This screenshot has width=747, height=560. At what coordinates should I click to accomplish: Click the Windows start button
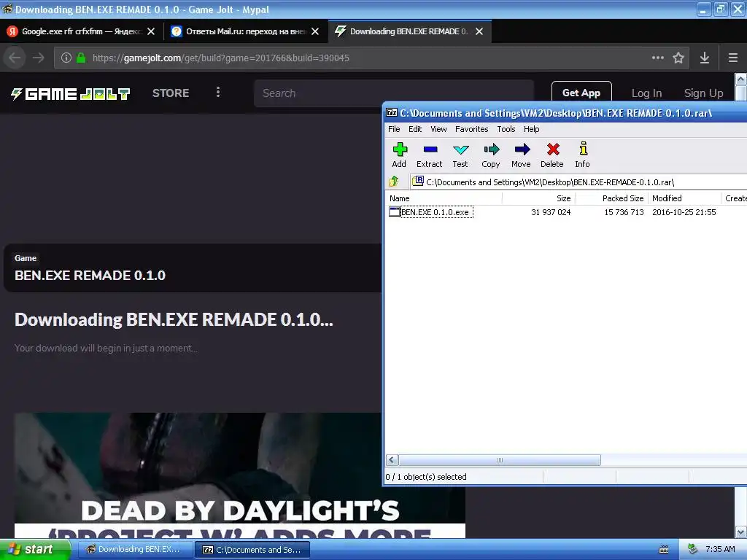point(35,550)
